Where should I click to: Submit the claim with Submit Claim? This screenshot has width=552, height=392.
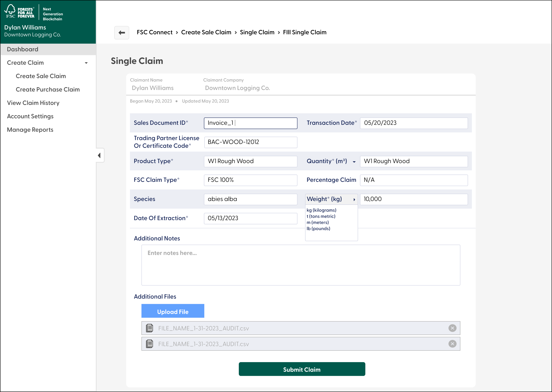pyautogui.click(x=302, y=369)
